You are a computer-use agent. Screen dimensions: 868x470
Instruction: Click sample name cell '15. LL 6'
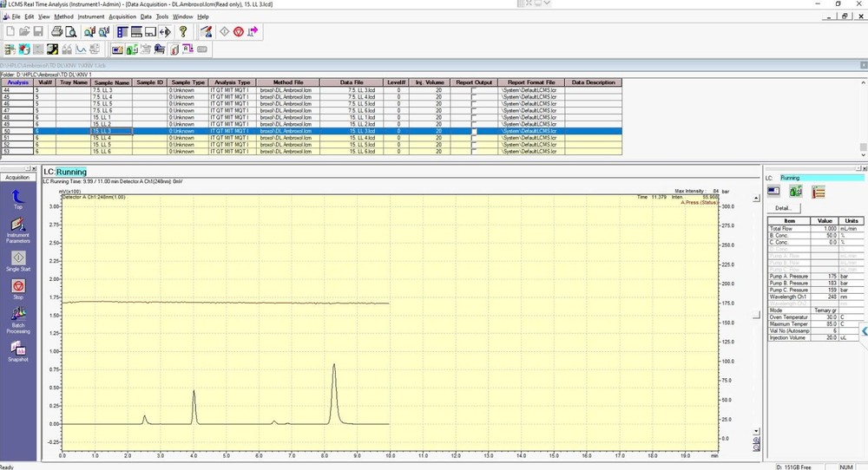111,151
